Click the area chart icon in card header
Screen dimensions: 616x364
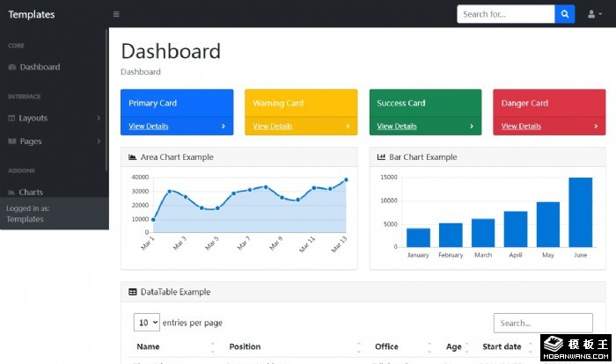tap(133, 157)
